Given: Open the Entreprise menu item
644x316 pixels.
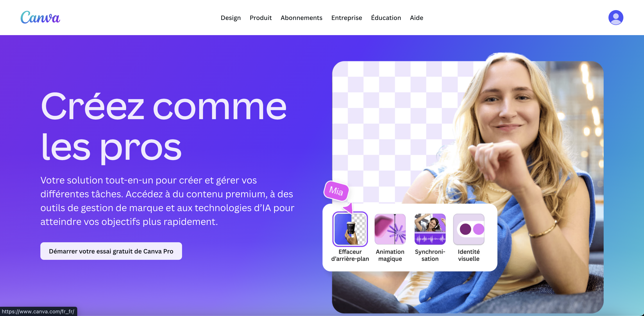Looking at the screenshot, I should click(347, 18).
